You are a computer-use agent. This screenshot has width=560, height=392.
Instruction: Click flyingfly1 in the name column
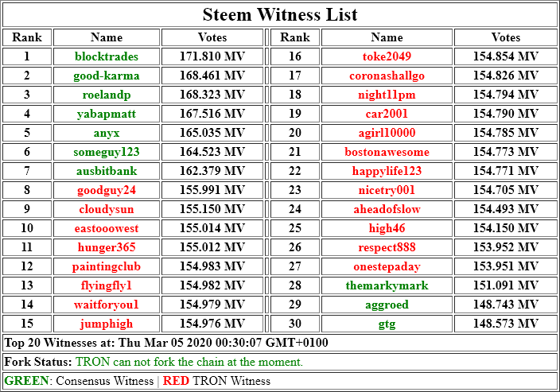click(107, 285)
